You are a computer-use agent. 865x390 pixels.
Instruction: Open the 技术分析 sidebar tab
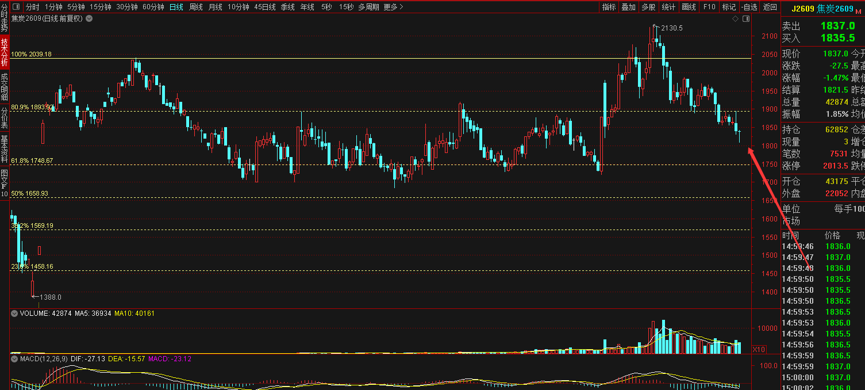click(x=4, y=51)
